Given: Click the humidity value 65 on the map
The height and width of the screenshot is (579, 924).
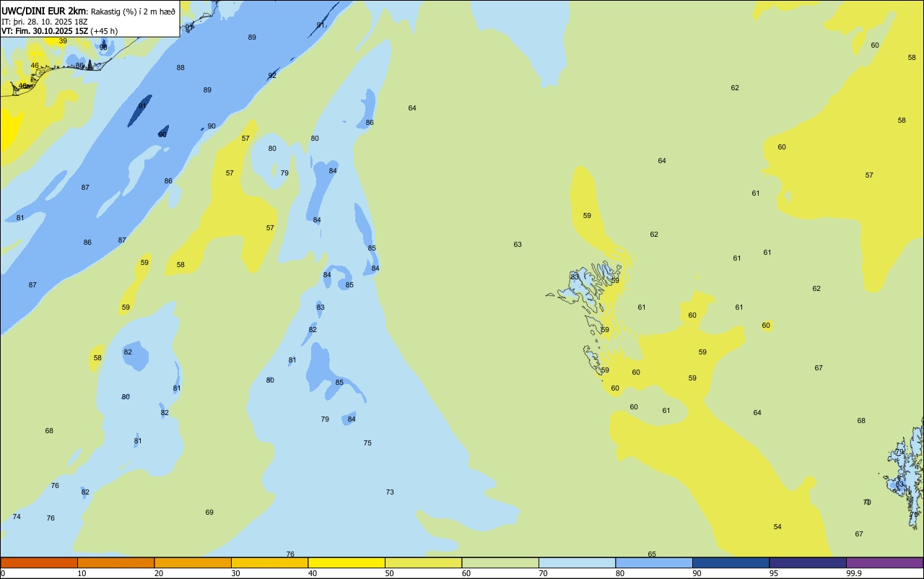Looking at the screenshot, I should (x=652, y=554).
